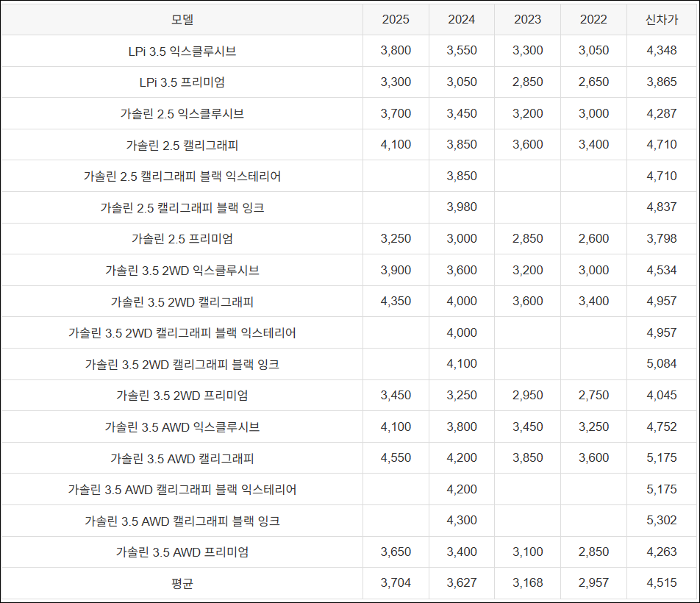Select the 가솔린 2.5 익스클루시브 row label

182,113
